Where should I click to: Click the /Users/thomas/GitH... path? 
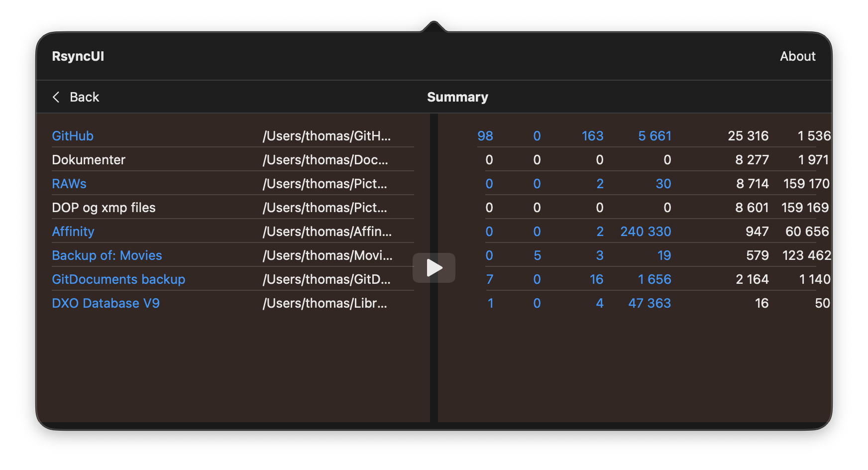point(326,136)
